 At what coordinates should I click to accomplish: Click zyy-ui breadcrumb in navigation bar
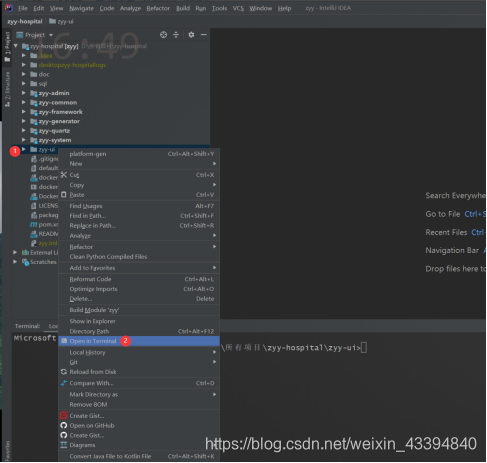click(61, 21)
